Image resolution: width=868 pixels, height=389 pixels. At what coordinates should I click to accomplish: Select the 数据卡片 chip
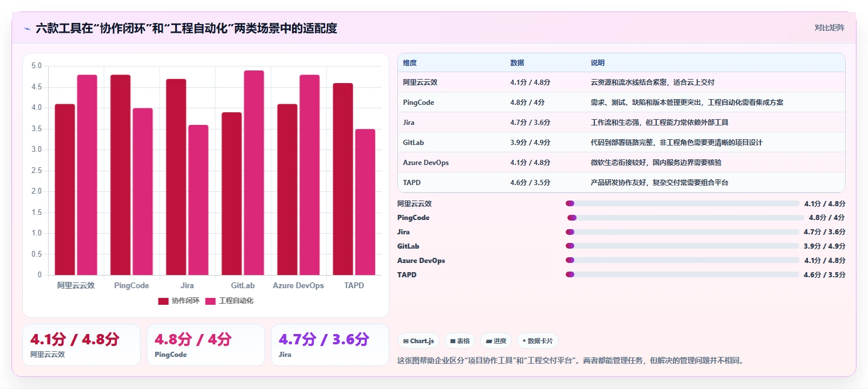click(538, 341)
